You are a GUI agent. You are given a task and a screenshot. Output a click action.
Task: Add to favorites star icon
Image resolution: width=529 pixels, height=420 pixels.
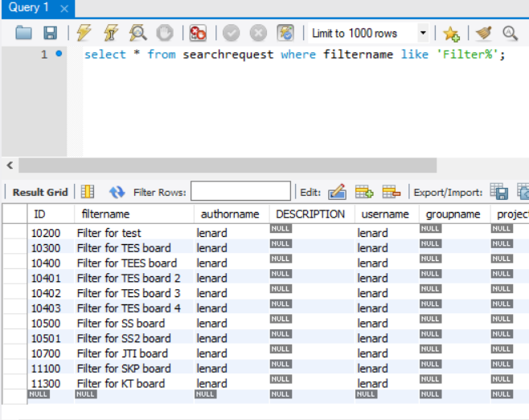coord(451,33)
